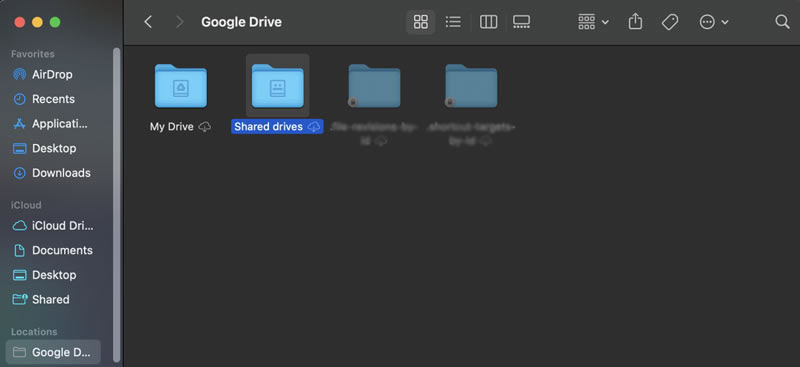Open Recents in the sidebar
800x367 pixels.
53,99
